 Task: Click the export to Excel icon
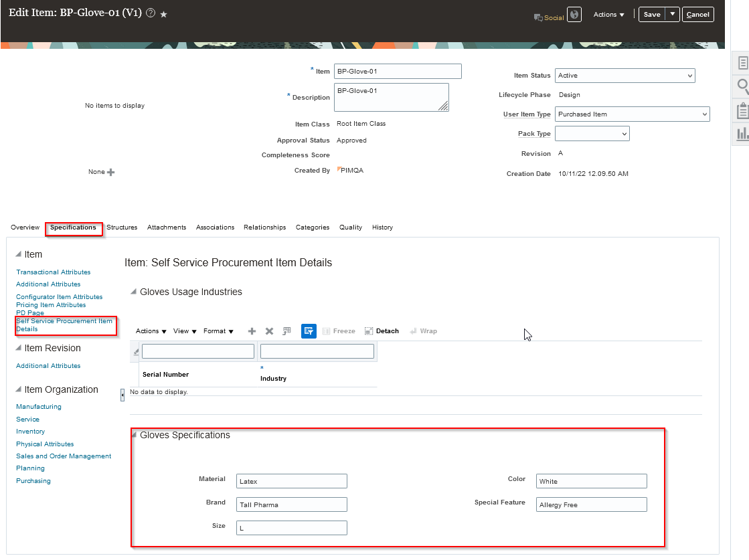pos(286,331)
